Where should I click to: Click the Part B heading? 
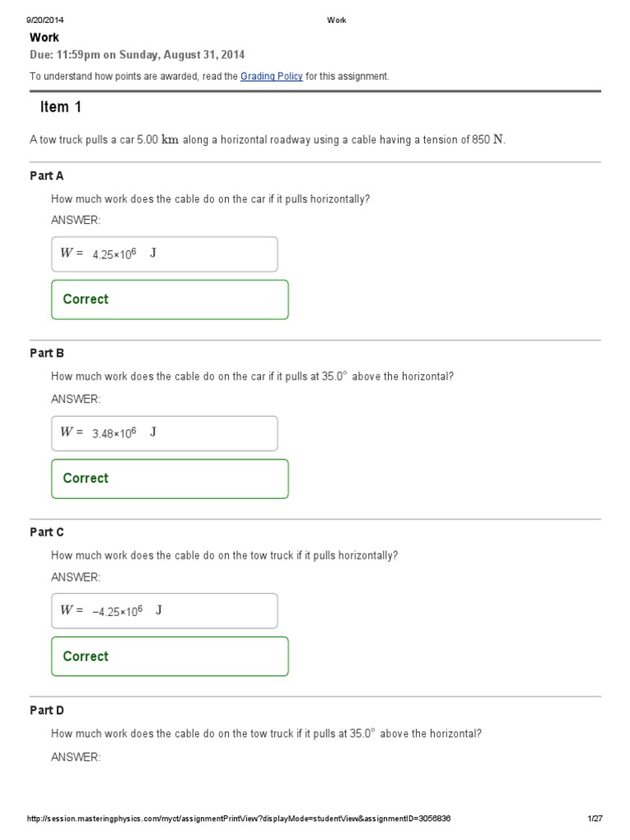click(x=47, y=354)
